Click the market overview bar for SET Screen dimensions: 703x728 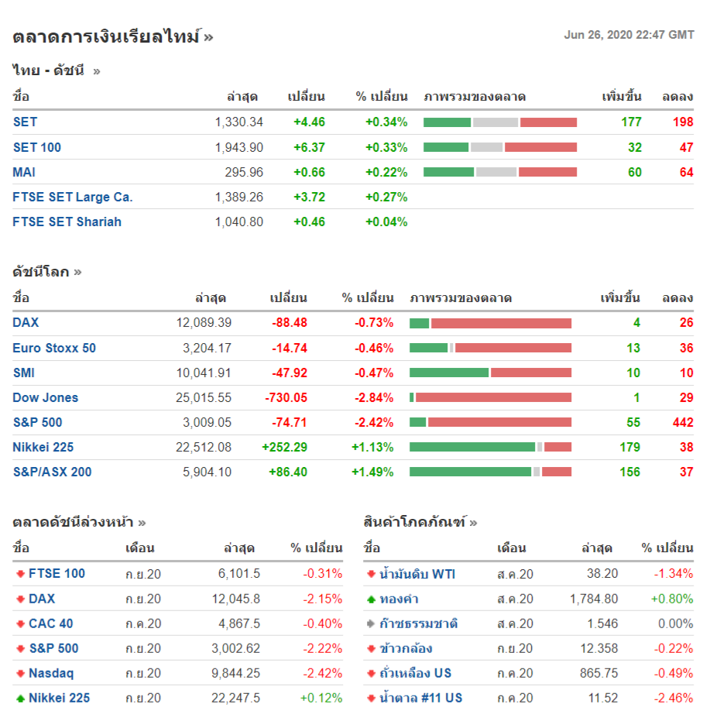point(500,122)
